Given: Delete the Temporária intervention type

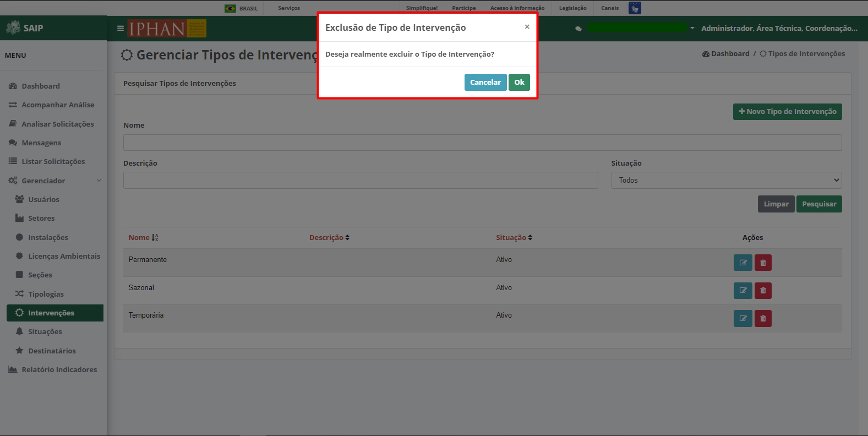Looking at the screenshot, I should [x=763, y=318].
